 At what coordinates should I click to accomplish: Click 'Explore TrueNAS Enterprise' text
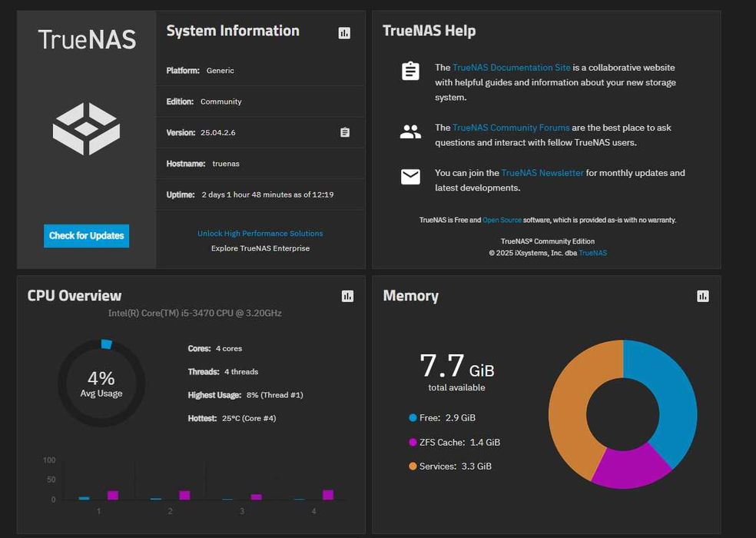(x=260, y=248)
